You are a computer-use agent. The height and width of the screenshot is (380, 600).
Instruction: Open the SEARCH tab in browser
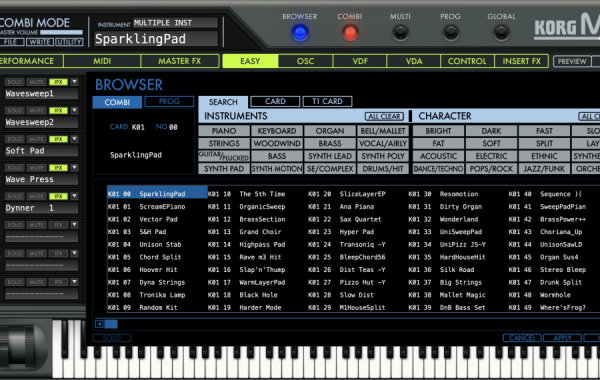coord(223,102)
